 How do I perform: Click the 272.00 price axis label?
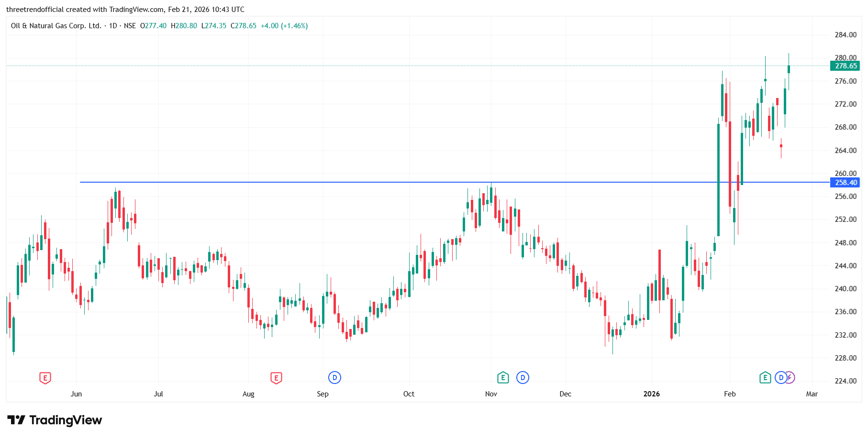pos(846,104)
